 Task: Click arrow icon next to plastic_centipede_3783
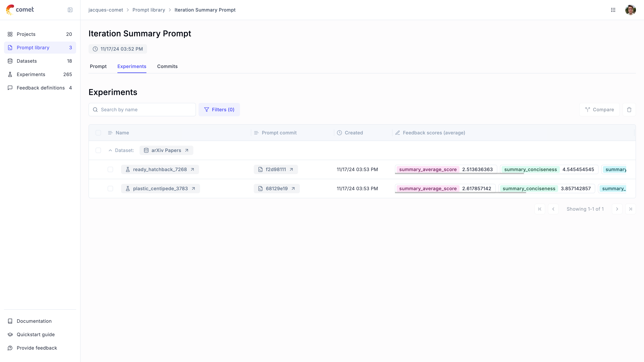193,189
